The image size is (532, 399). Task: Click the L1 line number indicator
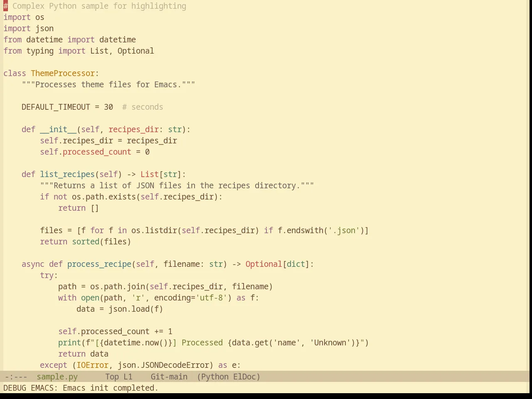[x=128, y=377]
